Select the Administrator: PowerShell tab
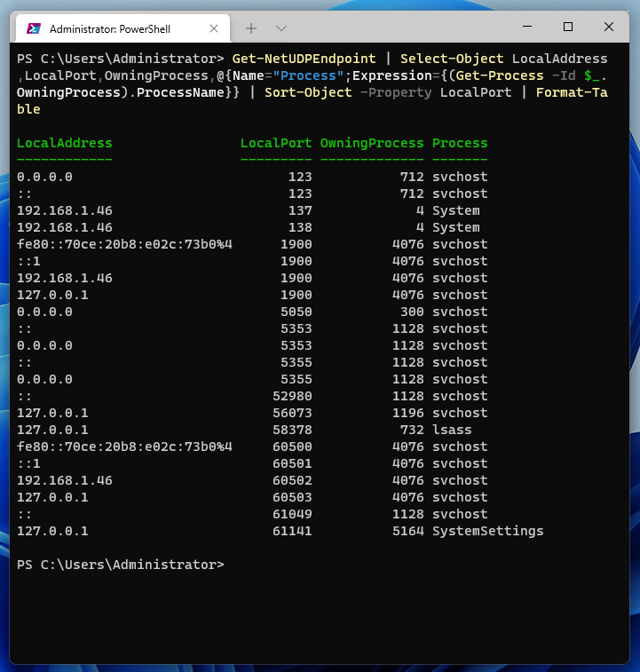The height and width of the screenshot is (672, 640). click(122, 28)
